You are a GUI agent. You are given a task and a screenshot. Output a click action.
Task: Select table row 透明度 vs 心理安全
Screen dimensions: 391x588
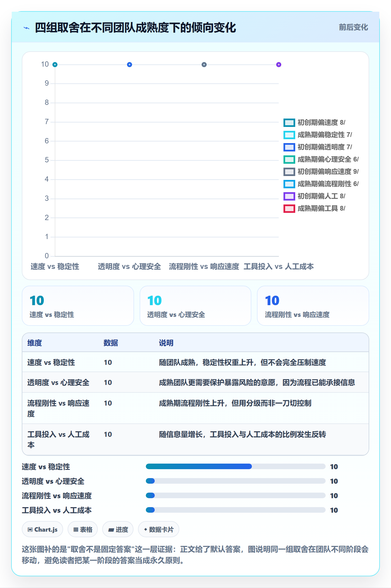point(195,382)
